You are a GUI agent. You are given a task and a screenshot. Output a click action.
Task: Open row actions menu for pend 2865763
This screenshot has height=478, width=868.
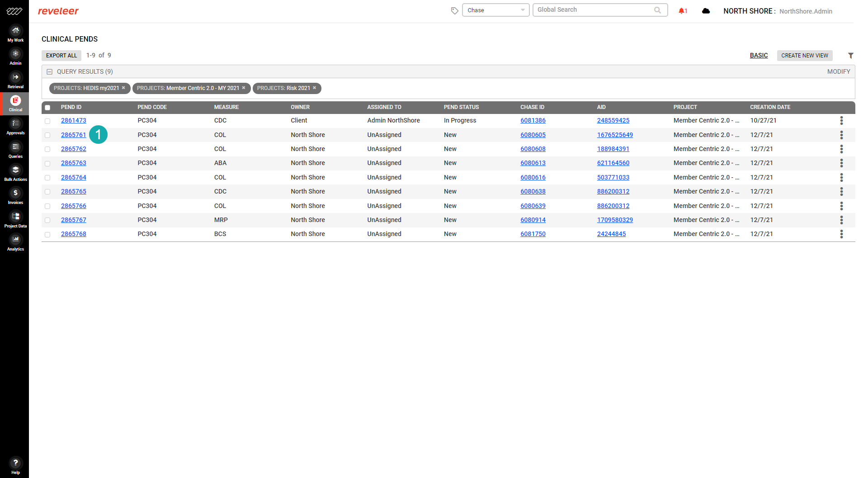pyautogui.click(x=841, y=163)
